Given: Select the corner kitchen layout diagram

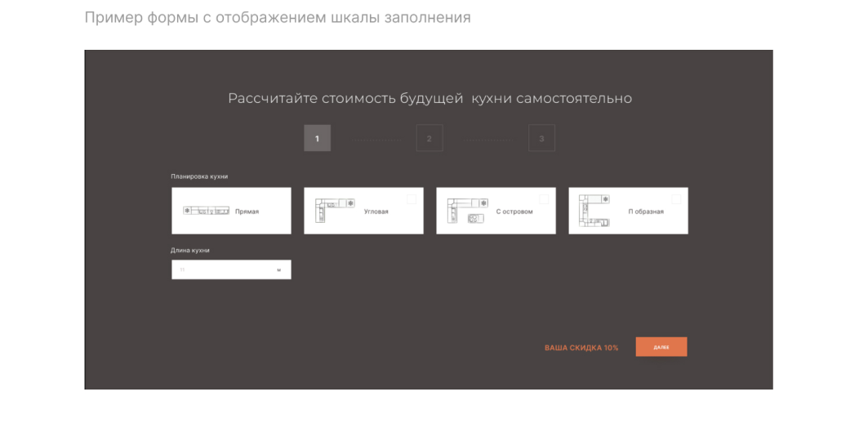Looking at the screenshot, I should coord(334,211).
